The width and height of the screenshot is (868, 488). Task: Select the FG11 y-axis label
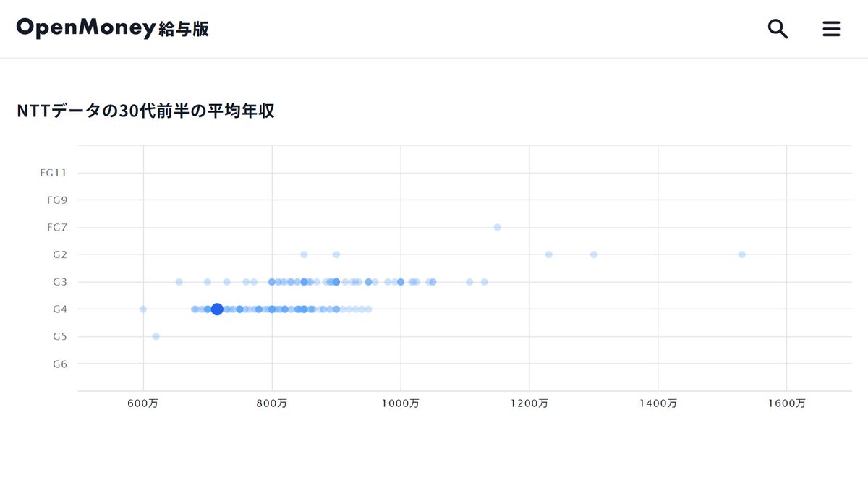click(54, 173)
